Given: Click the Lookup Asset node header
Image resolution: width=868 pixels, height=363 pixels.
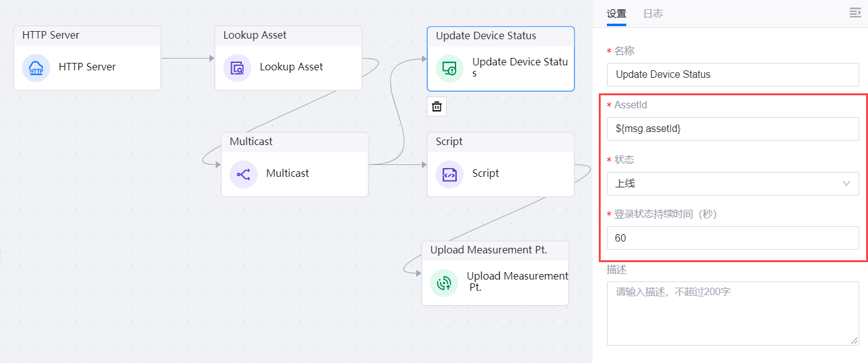Looking at the screenshot, I should (x=289, y=35).
